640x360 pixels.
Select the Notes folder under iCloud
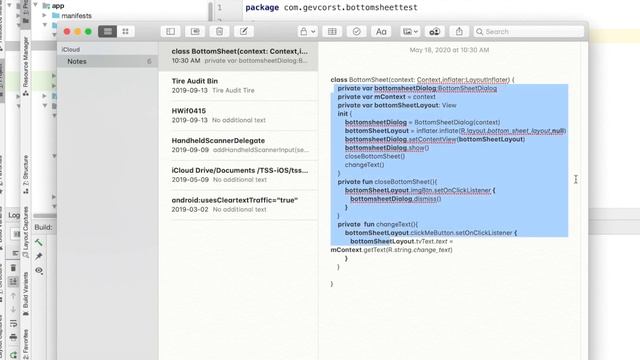pyautogui.click(x=107, y=61)
